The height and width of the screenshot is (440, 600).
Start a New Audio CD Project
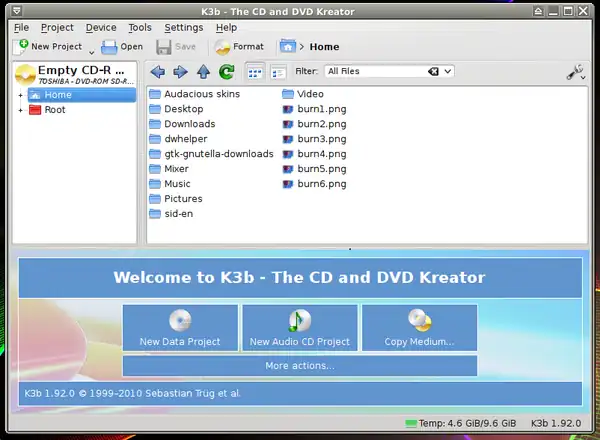click(x=299, y=328)
